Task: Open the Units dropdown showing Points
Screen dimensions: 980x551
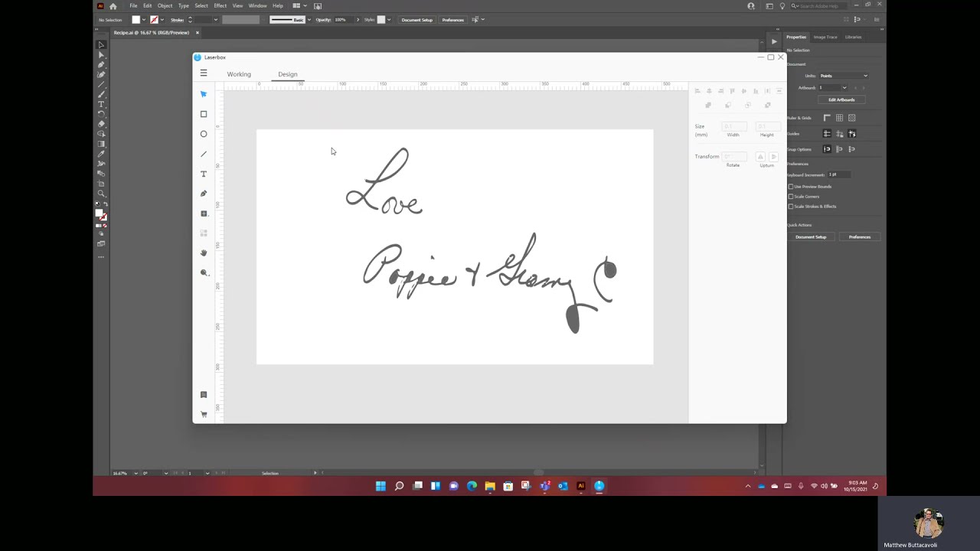Action: 844,76
